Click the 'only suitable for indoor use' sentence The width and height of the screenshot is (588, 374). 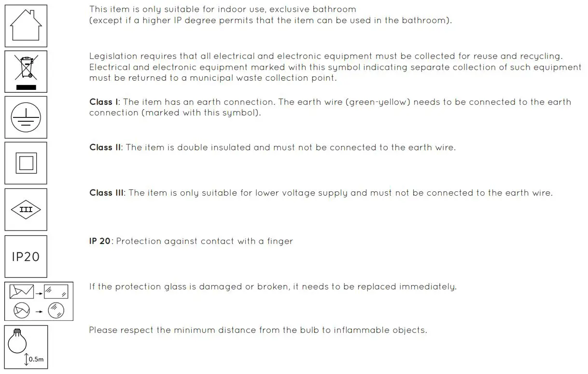click(222, 9)
